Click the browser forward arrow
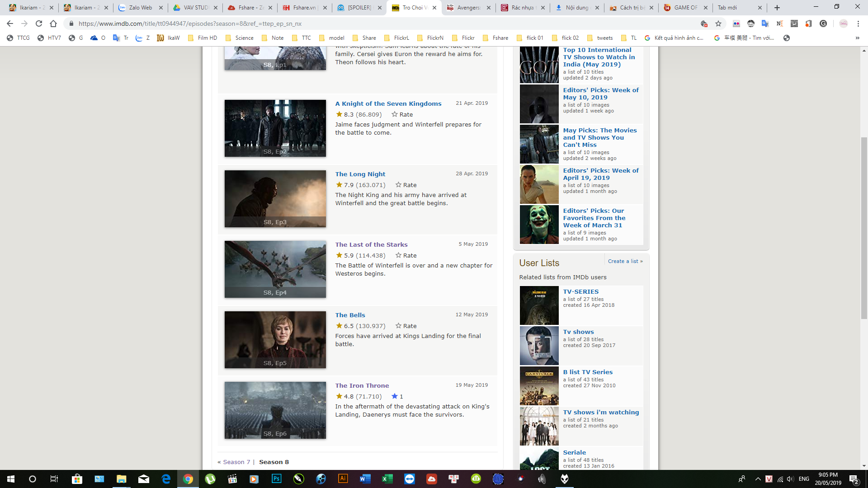Viewport: 868px width, 488px height. 24,23
